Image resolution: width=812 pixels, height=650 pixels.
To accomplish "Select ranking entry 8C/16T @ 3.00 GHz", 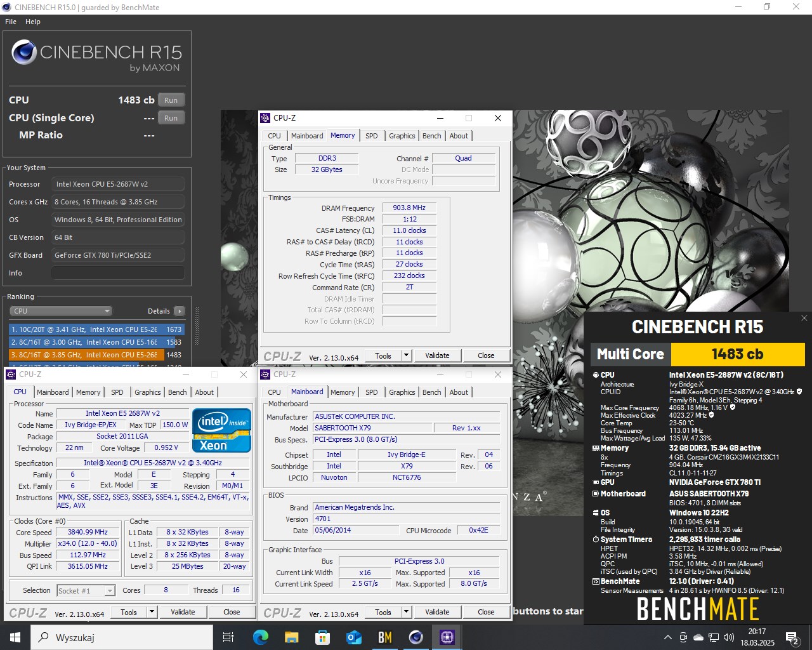I will click(96, 342).
